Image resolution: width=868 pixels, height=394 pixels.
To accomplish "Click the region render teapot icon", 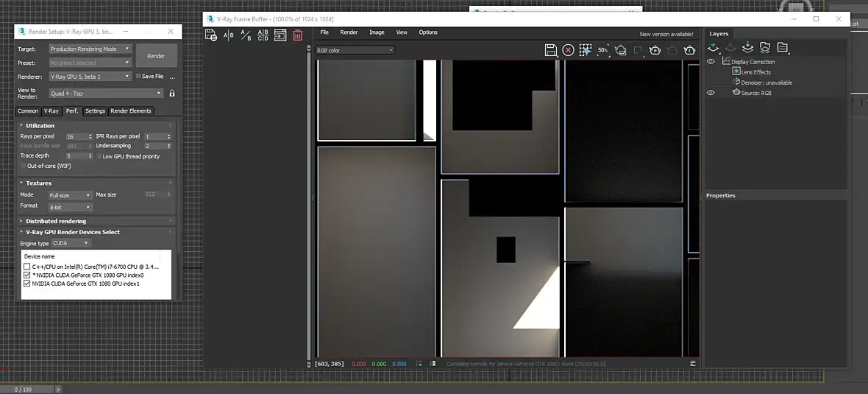I will (621, 50).
